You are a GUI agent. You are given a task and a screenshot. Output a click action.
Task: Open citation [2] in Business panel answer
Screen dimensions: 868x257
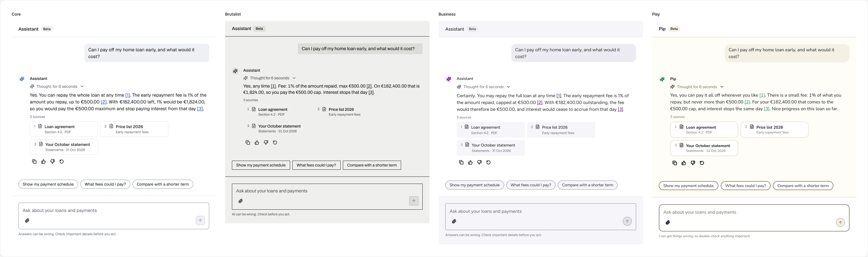coord(540,103)
